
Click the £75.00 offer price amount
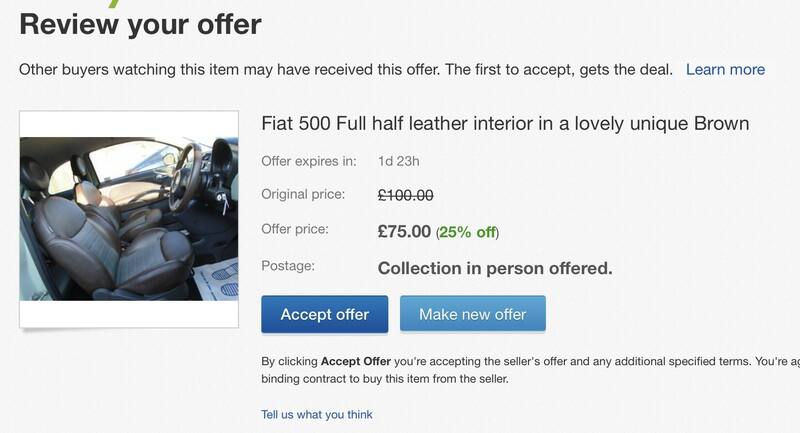coord(404,231)
